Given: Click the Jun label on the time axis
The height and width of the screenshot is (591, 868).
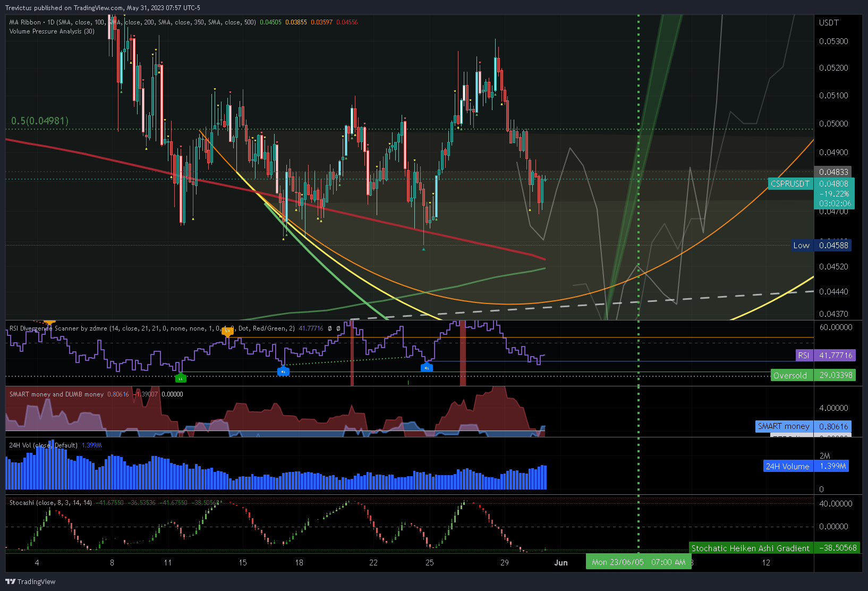Looking at the screenshot, I should [561, 562].
